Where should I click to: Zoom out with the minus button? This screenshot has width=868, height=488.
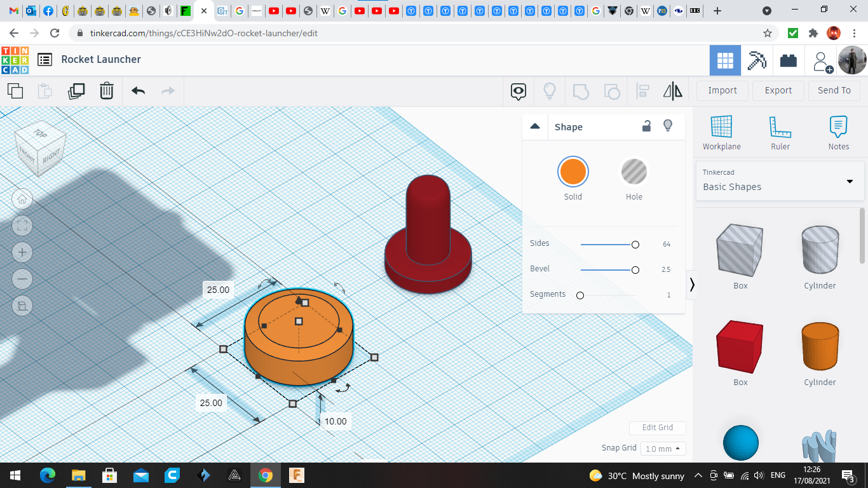(22, 279)
